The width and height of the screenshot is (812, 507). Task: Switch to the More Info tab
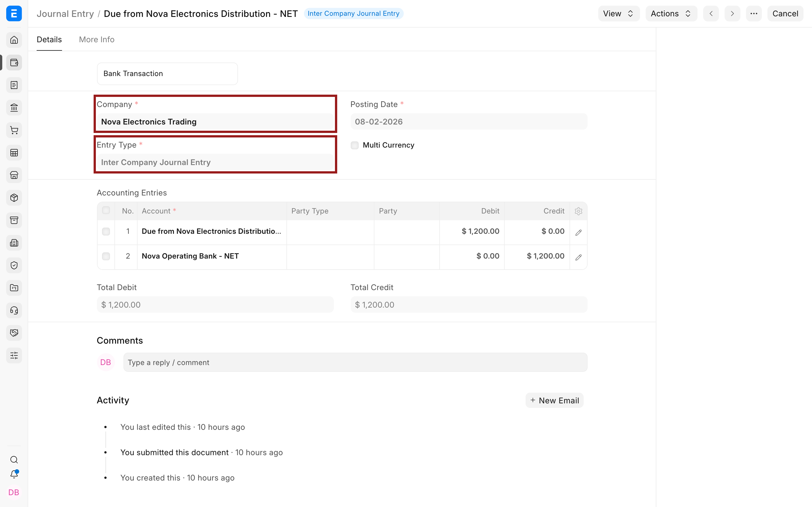(97, 39)
